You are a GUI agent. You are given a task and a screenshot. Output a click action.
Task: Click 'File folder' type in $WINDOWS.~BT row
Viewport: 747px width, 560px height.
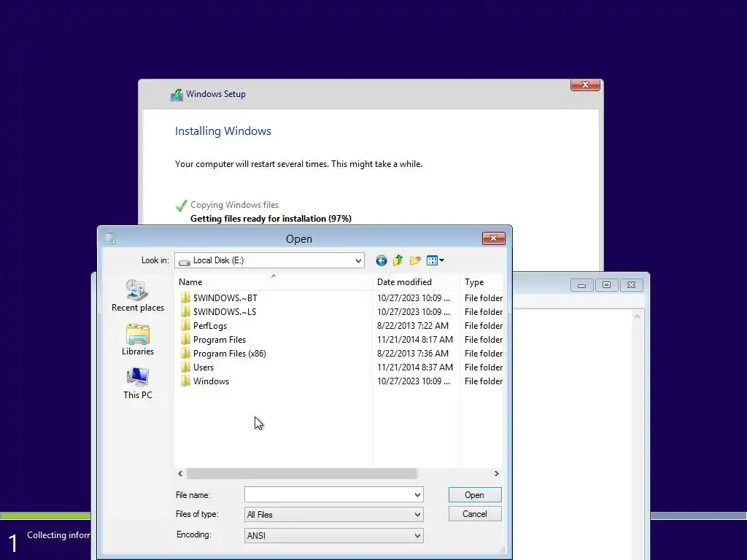tap(484, 298)
